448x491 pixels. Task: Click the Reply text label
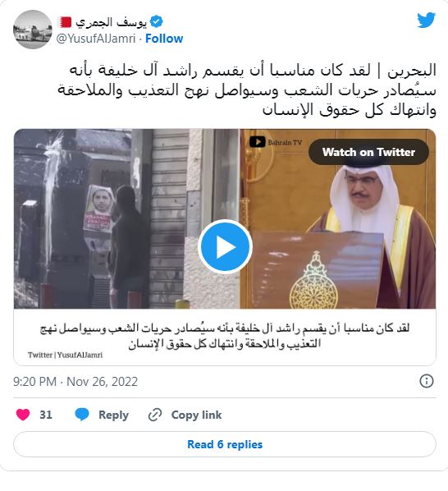point(113,415)
